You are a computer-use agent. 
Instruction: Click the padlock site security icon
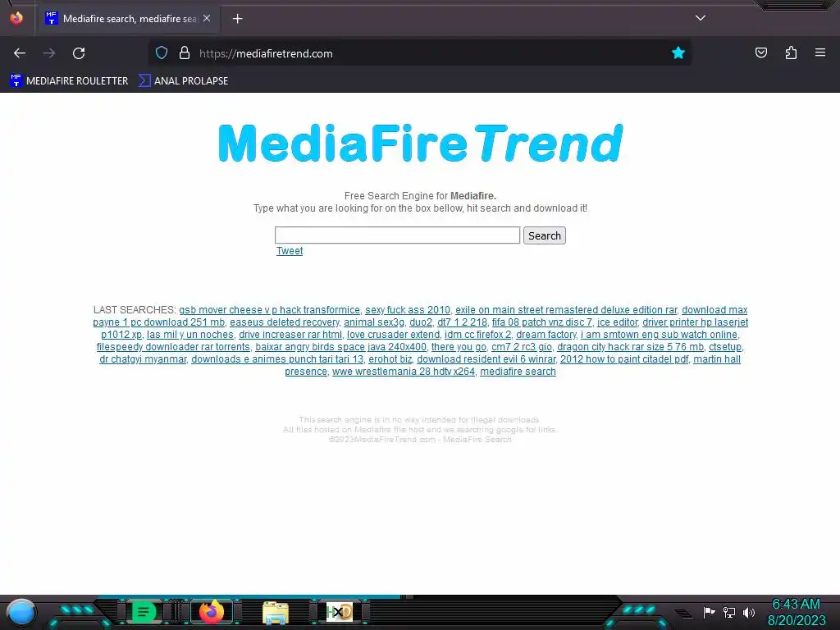(185, 53)
